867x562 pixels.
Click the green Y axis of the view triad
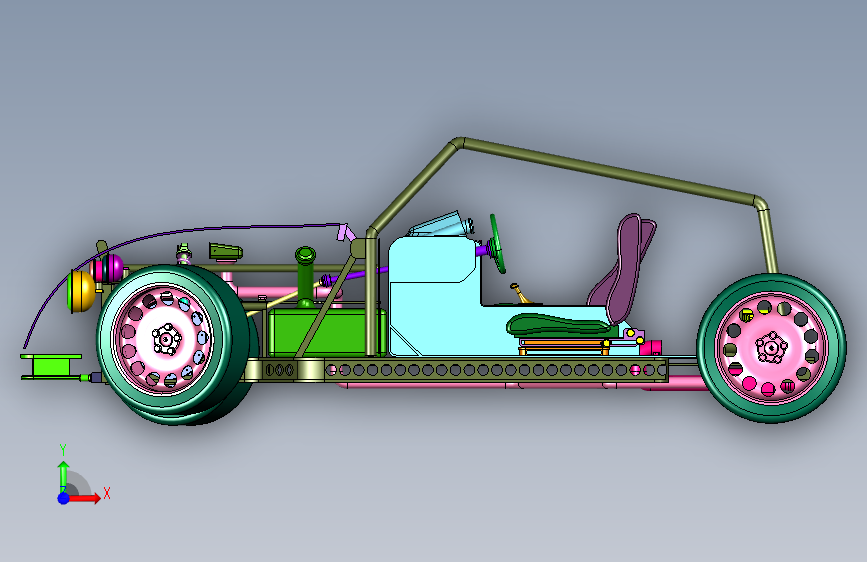[64, 475]
